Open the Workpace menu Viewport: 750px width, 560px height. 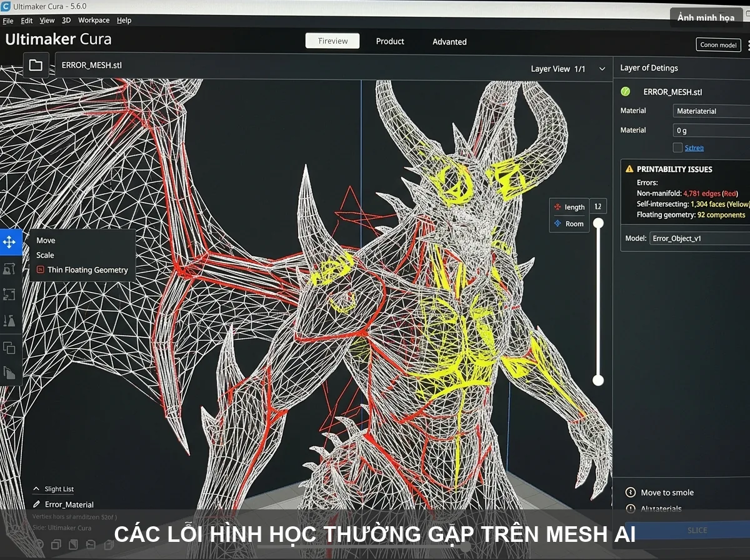tap(94, 20)
